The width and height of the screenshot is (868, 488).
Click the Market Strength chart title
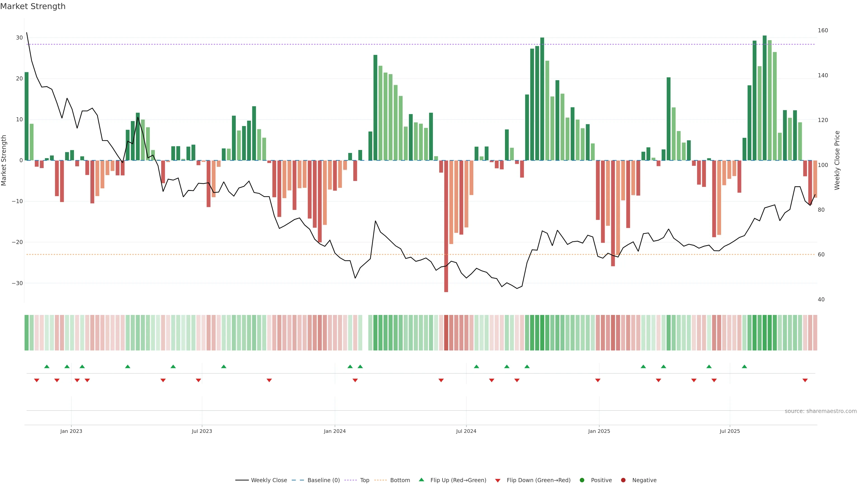coord(33,6)
